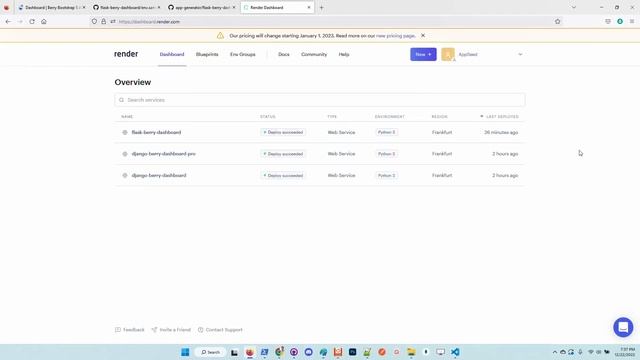Open Photoshop from the taskbar

353,352
